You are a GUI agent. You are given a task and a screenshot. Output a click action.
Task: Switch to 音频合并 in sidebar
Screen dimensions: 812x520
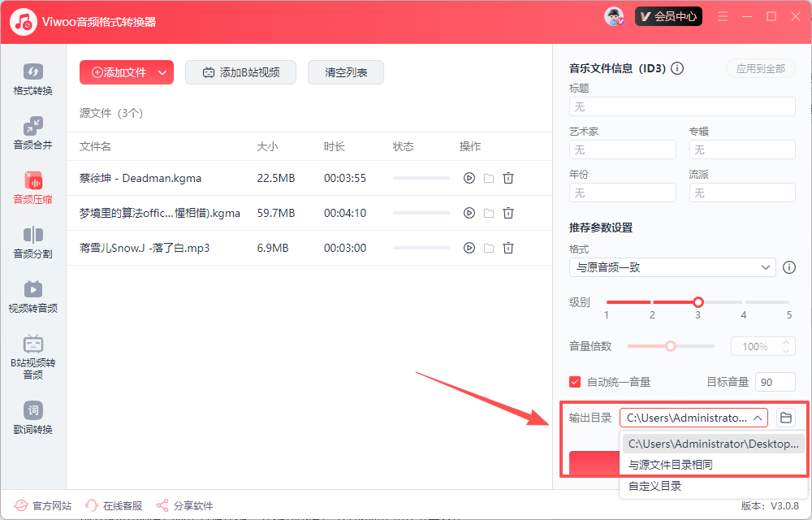pos(32,133)
